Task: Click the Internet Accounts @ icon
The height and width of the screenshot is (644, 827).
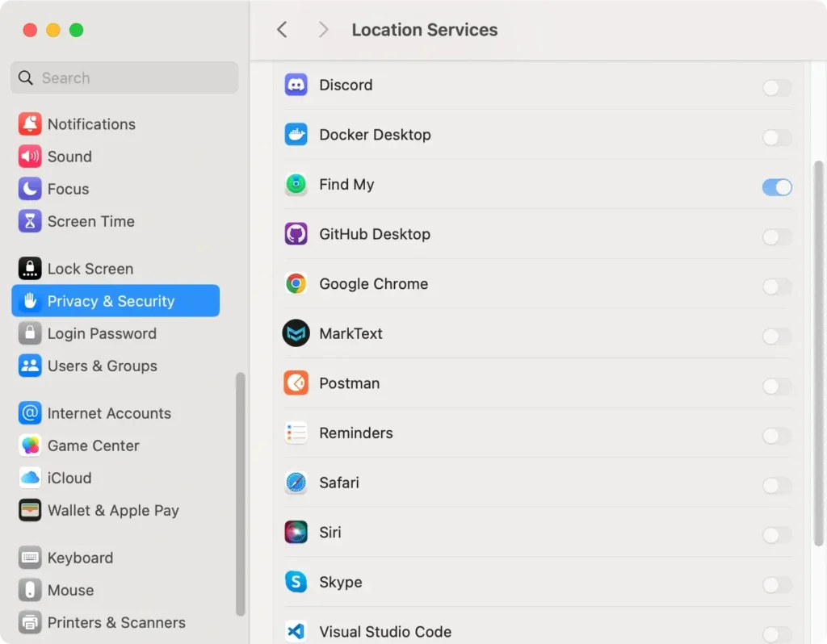Action: 30,413
